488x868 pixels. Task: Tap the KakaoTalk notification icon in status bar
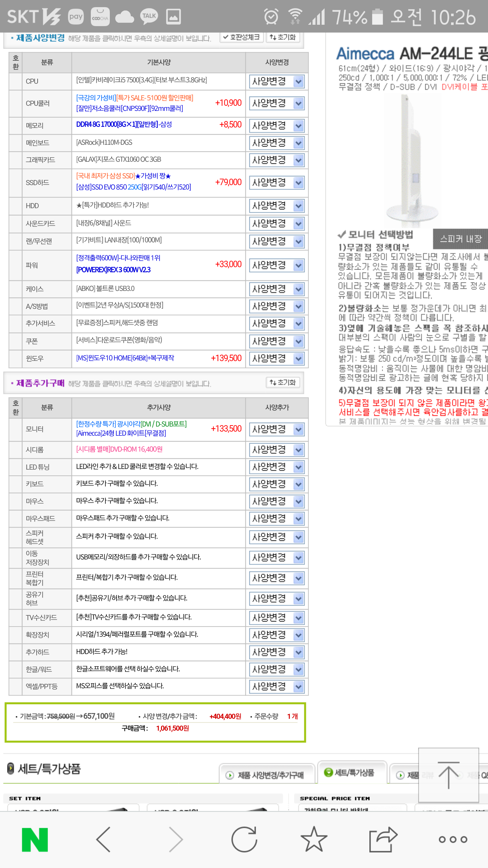[x=149, y=16]
